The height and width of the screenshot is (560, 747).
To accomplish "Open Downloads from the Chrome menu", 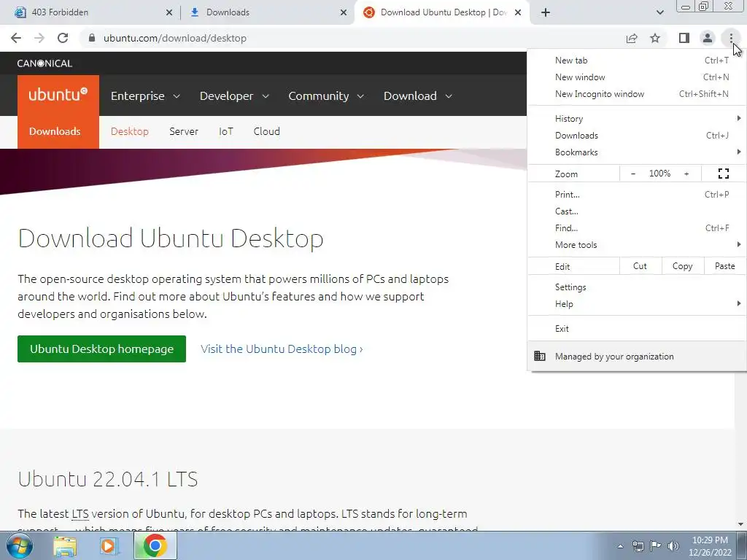I will pos(636,135).
